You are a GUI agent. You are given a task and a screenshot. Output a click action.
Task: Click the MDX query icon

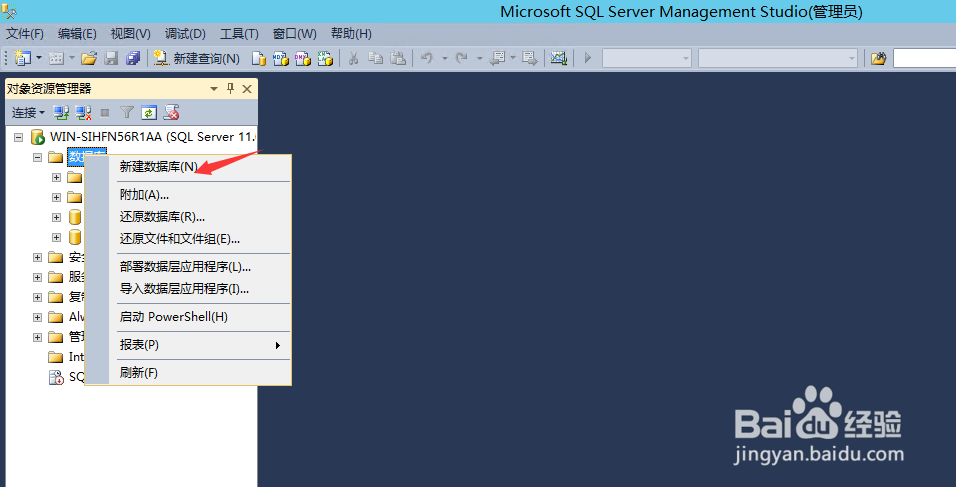coord(280,59)
